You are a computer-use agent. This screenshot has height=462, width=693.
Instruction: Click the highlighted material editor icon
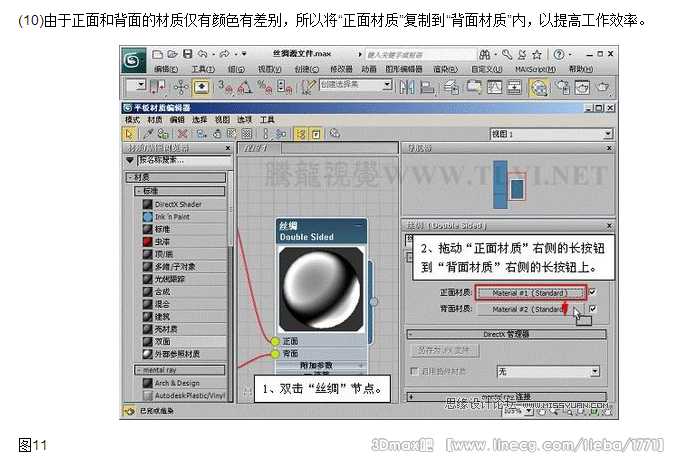click(x=538, y=87)
